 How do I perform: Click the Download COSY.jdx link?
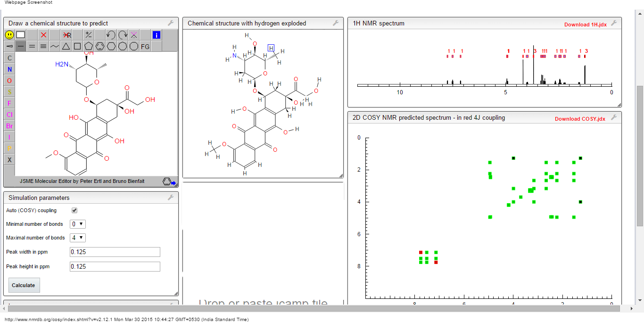click(x=580, y=119)
